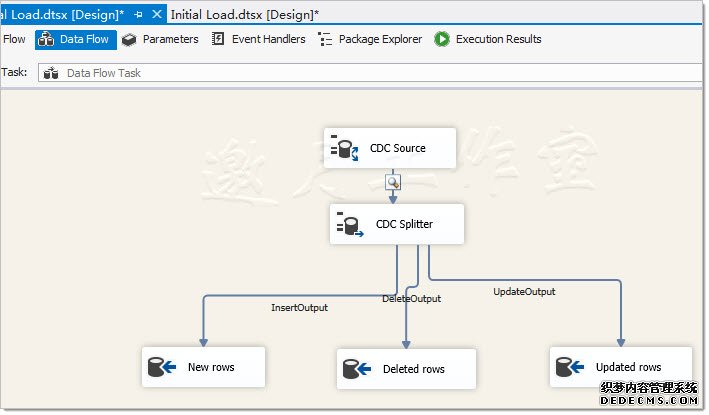Viewport: 709px width, 415px height.
Task: Click the UpdateOutput path label
Action: pyautogui.click(x=524, y=291)
